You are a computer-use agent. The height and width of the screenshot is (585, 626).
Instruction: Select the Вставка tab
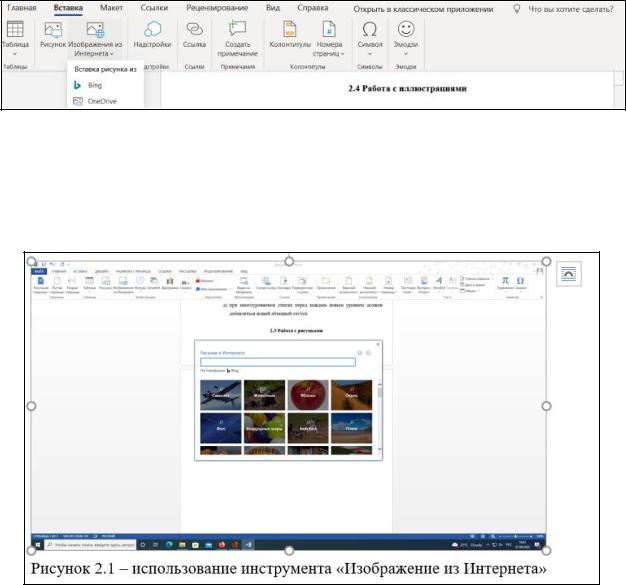68,8
